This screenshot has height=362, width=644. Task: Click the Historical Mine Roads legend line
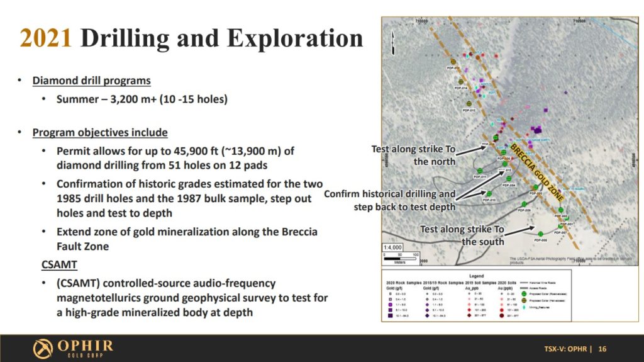pyautogui.click(x=523, y=283)
